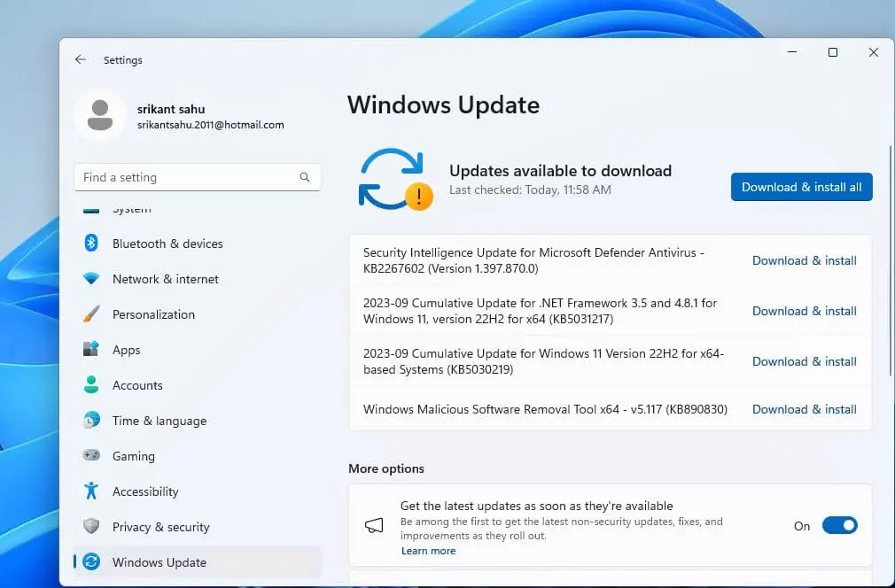Go to Apps in the sidebar
Image resolution: width=895 pixels, height=588 pixels.
pyautogui.click(x=126, y=350)
